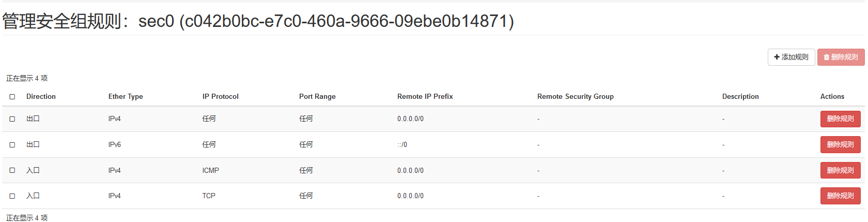This screenshot has height=222, width=868.
Task: Delete the TCP ingress rule
Action: tap(840, 196)
